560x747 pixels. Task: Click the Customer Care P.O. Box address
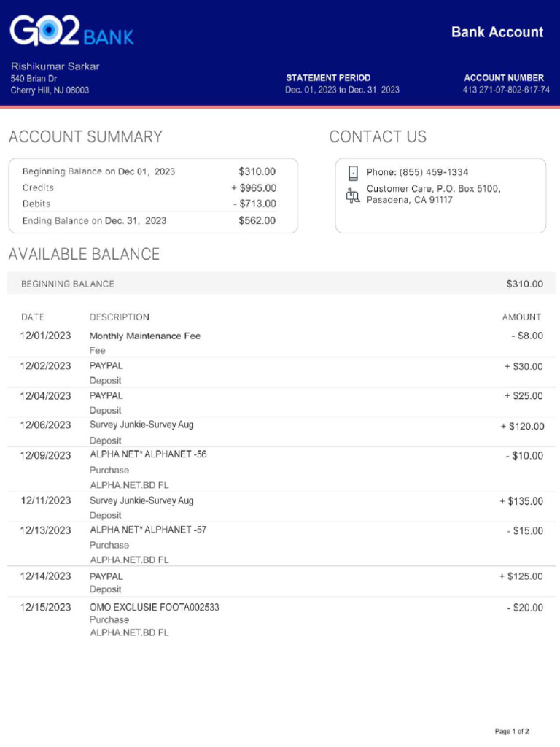[x=433, y=194]
